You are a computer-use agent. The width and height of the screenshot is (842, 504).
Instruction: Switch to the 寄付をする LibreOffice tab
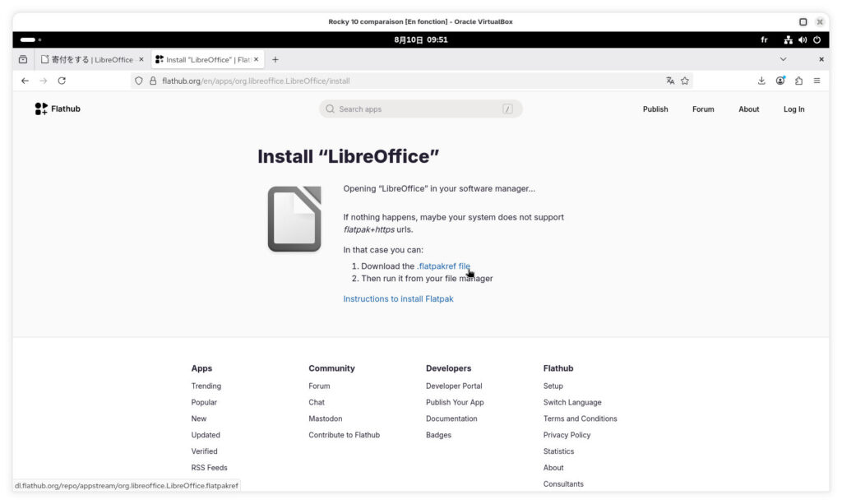click(x=92, y=59)
